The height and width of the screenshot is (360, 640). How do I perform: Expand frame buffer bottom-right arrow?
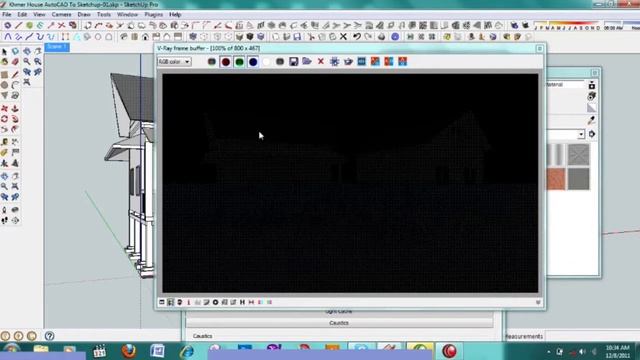tap(538, 302)
